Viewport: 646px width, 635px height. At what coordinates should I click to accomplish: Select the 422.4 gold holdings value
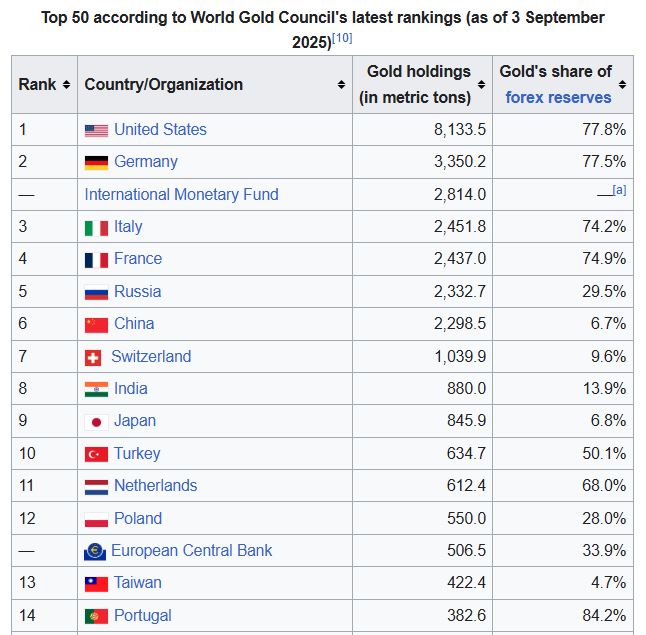click(x=466, y=583)
